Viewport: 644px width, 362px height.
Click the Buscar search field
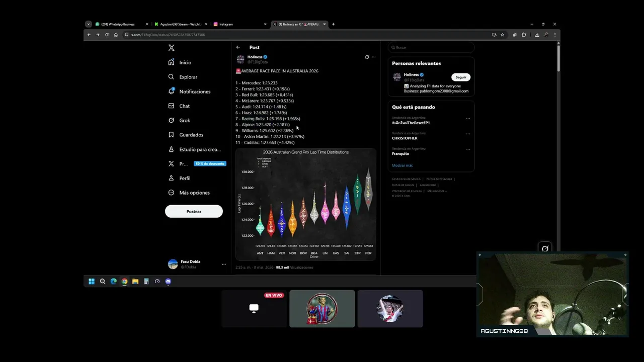(x=431, y=47)
